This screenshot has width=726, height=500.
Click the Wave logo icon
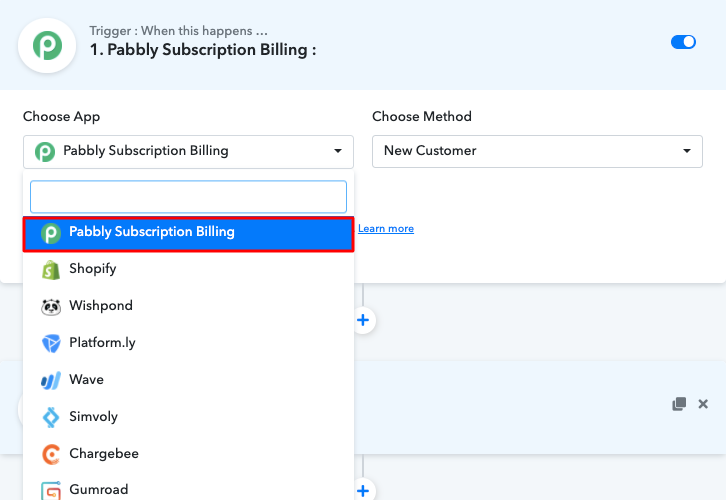51,381
